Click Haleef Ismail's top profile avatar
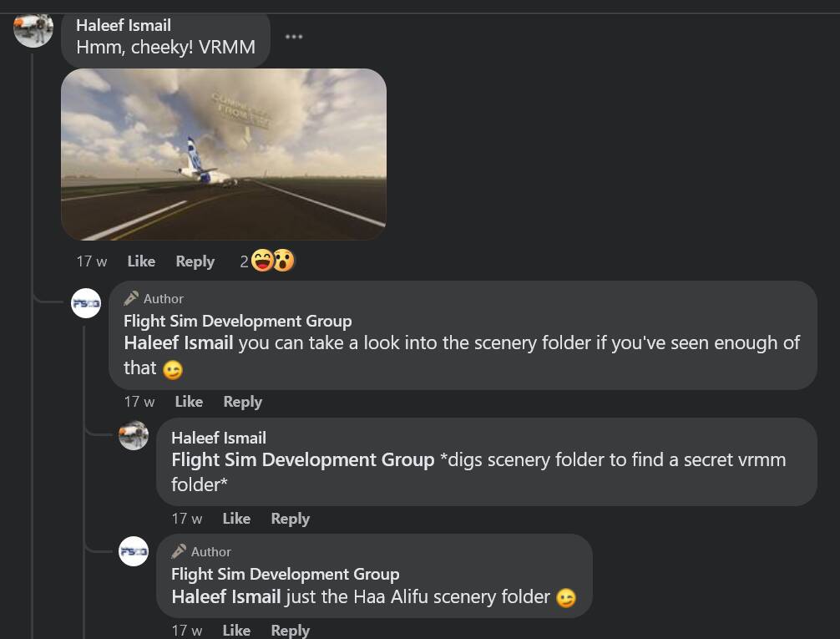Viewport: 840px width, 639px height. [33, 29]
